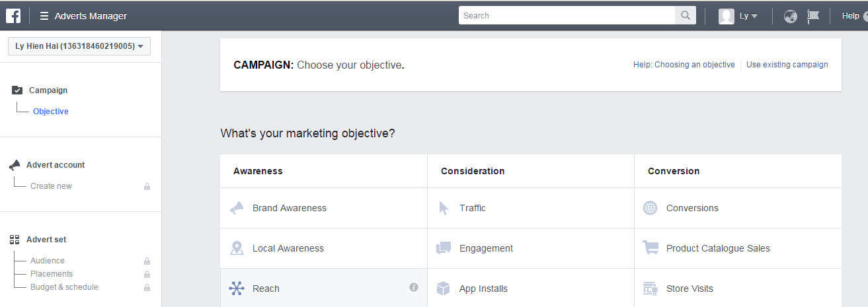Select the Brand Awareness objective

coord(289,208)
